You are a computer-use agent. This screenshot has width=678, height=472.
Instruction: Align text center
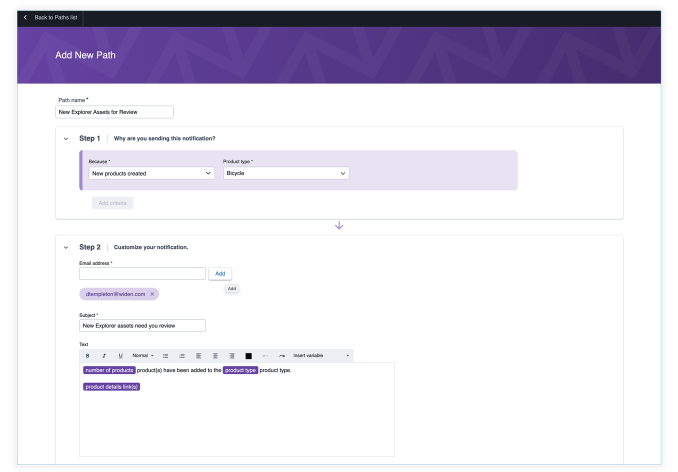pyautogui.click(x=215, y=356)
